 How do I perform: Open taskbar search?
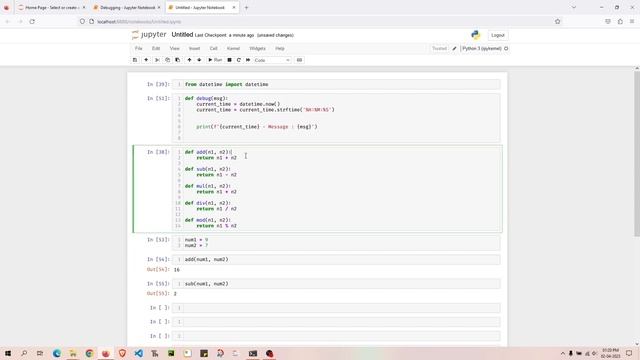(x=24, y=353)
